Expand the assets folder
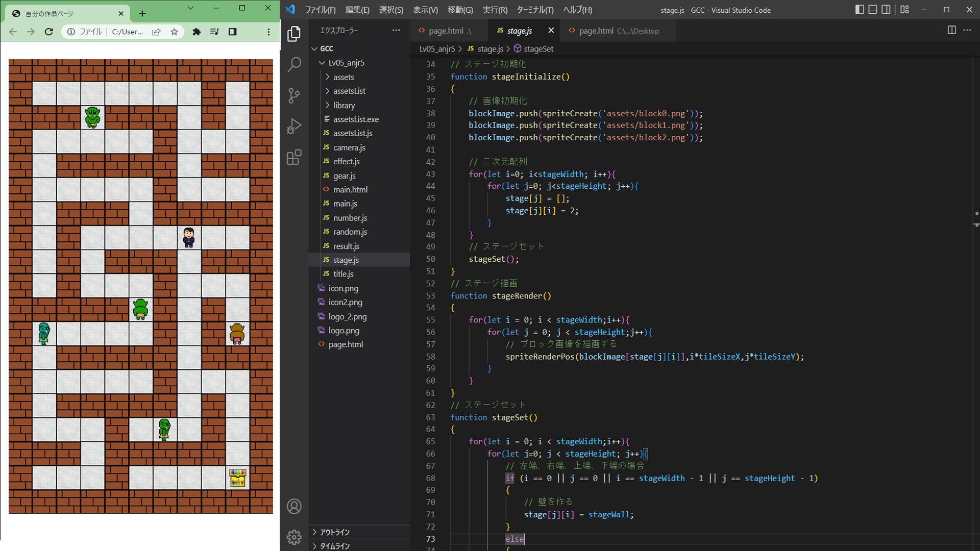 point(343,77)
